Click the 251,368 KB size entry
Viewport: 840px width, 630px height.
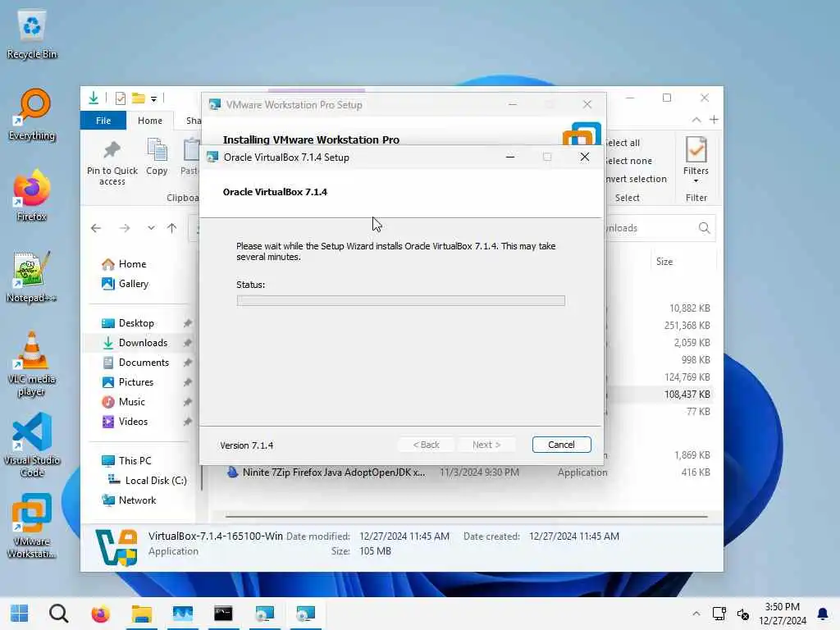click(x=687, y=325)
